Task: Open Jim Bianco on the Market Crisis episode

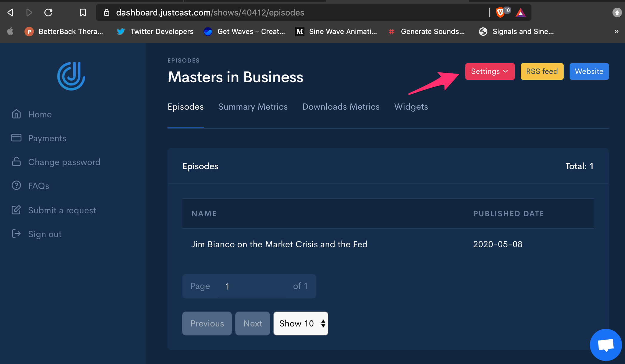Action: (279, 244)
